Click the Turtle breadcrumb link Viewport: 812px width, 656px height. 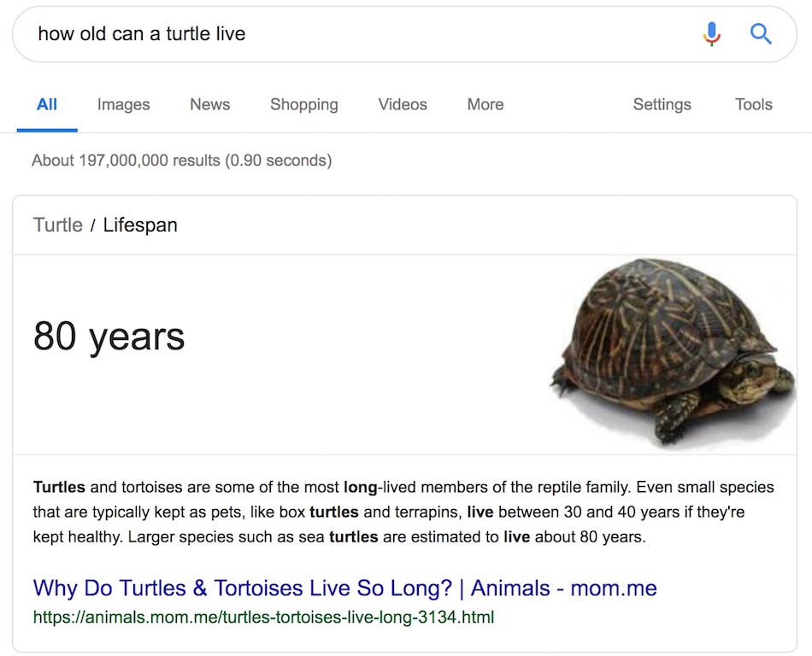point(58,225)
